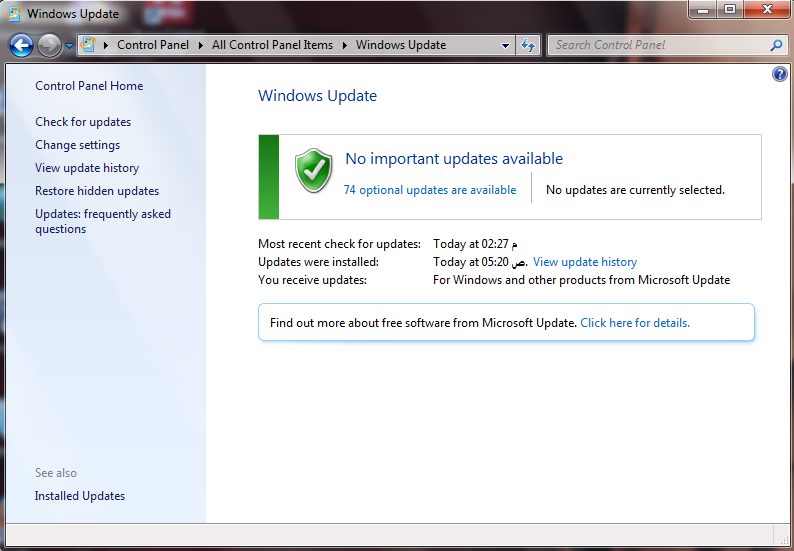Open Installed Updates under See also
Viewport: 794px width, 551px height.
pyautogui.click(x=80, y=496)
